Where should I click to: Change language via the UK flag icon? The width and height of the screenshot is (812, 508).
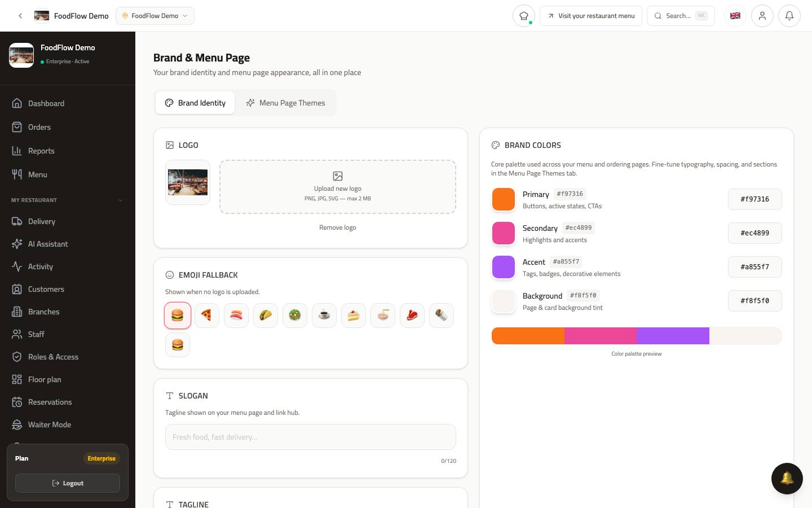(x=735, y=16)
